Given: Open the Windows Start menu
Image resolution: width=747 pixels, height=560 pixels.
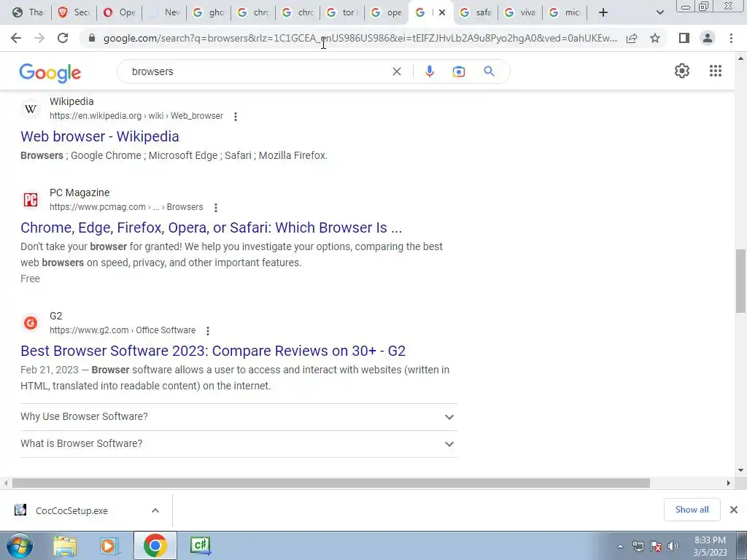Looking at the screenshot, I should tap(19, 545).
